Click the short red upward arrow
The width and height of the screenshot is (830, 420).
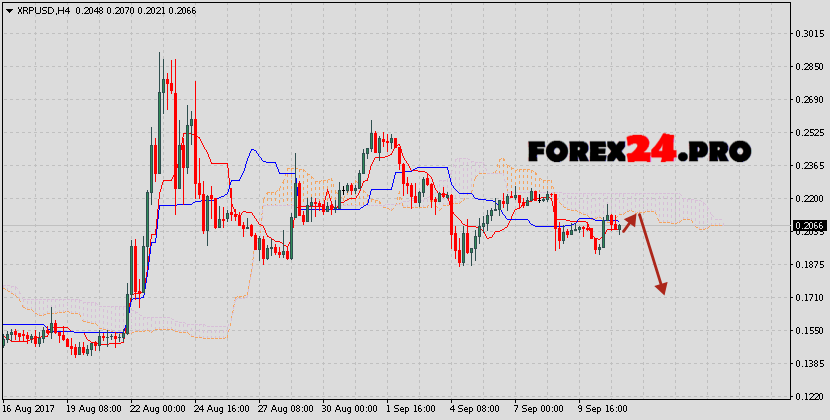click(x=630, y=217)
